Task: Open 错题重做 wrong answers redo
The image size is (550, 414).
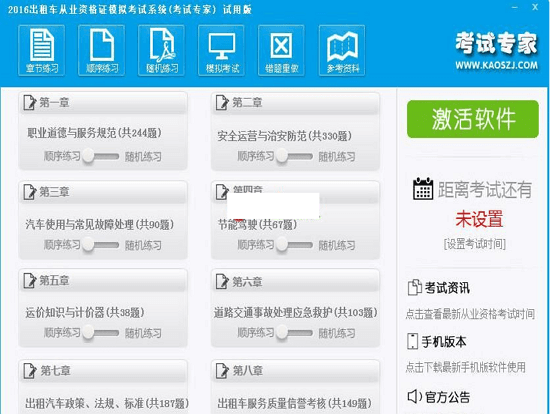Action: pyautogui.click(x=281, y=51)
